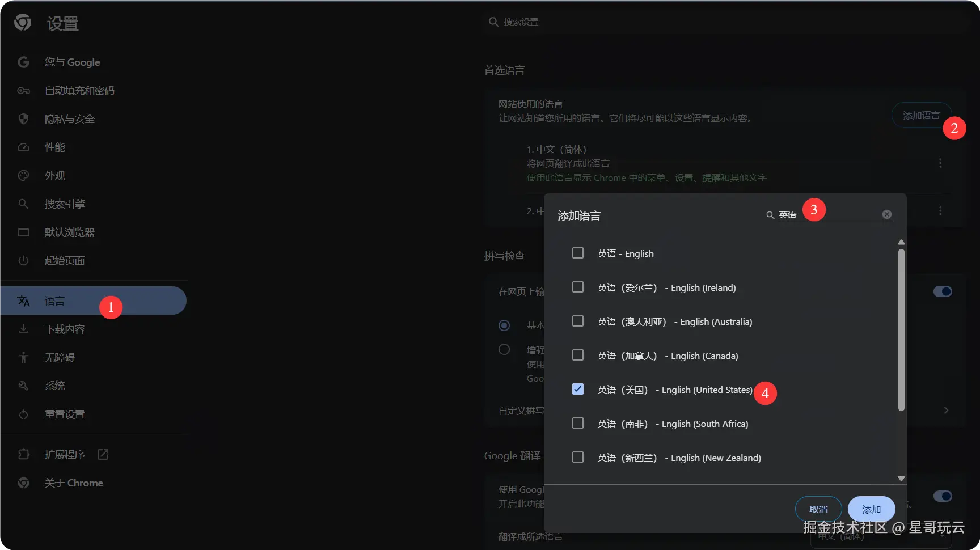Screen dimensions: 980x550
Task: Click the external link icon beside 扩展程序
Action: pos(103,454)
